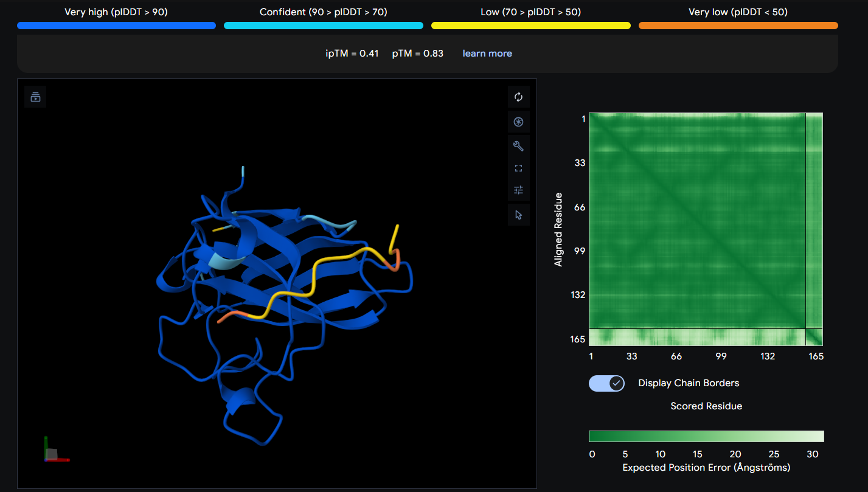Click the 'Scored Residue' axis label
The image size is (868, 492).
(706, 406)
